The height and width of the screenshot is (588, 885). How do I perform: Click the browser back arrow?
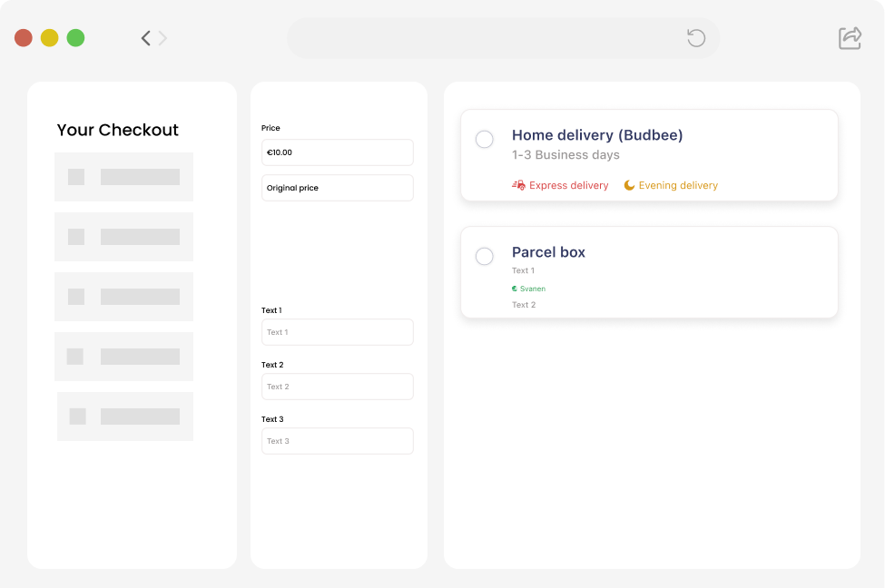pyautogui.click(x=145, y=38)
